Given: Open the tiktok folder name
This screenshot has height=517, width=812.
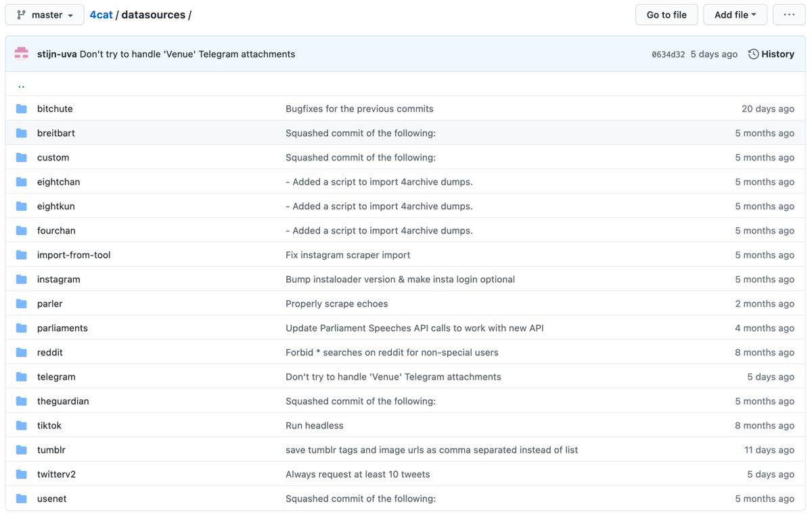Looking at the screenshot, I should pos(49,426).
